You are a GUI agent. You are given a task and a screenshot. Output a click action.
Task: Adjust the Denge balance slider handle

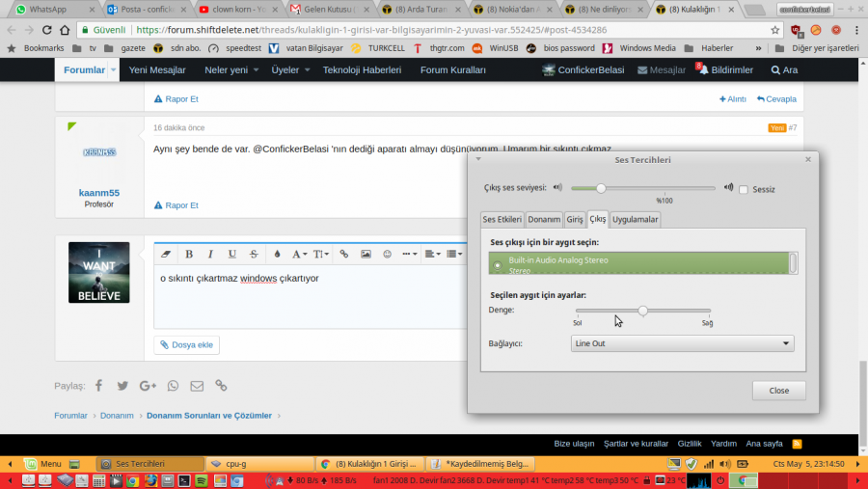642,311
